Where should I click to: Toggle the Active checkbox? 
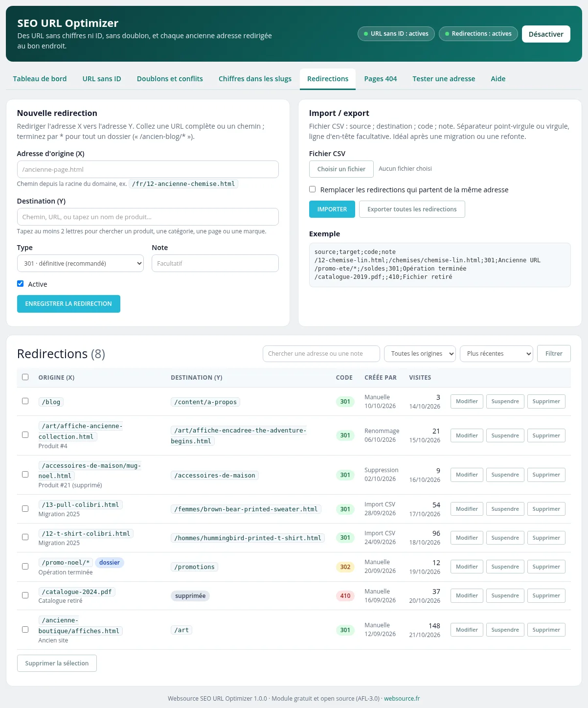click(x=21, y=284)
